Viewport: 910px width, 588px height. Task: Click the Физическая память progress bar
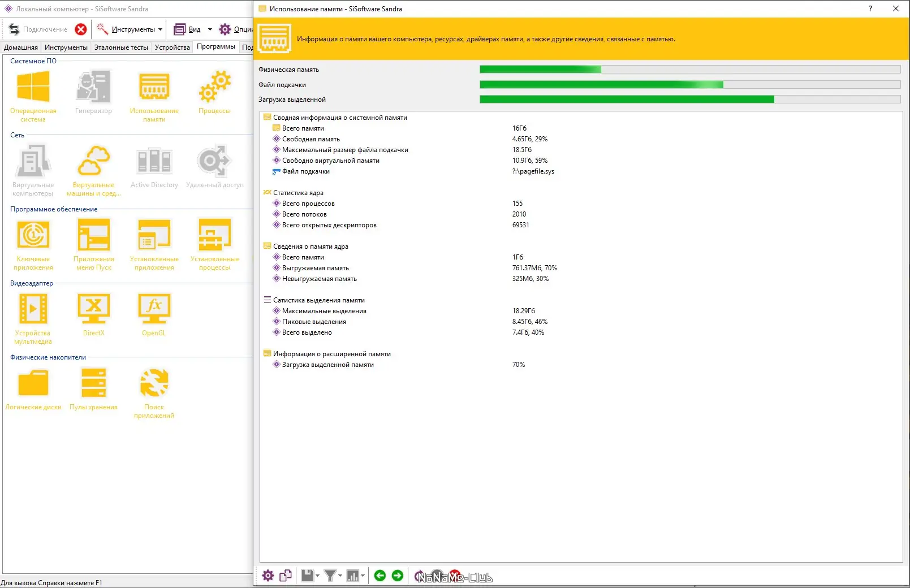tap(690, 70)
